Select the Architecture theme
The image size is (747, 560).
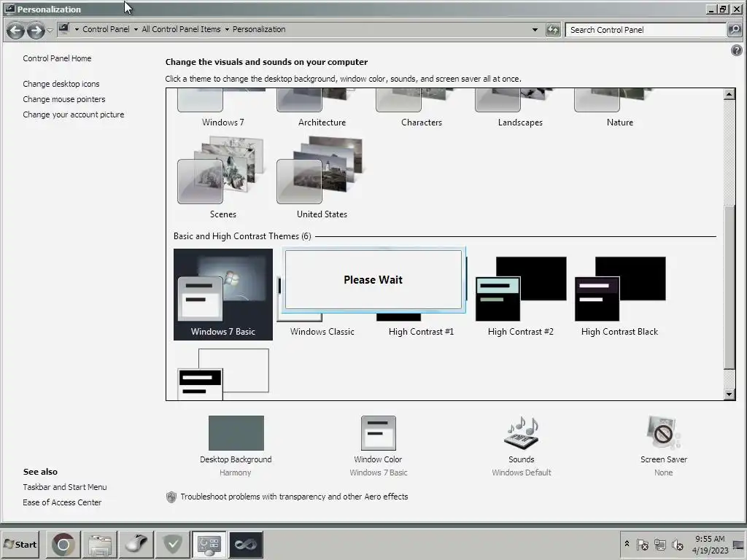coord(322,109)
